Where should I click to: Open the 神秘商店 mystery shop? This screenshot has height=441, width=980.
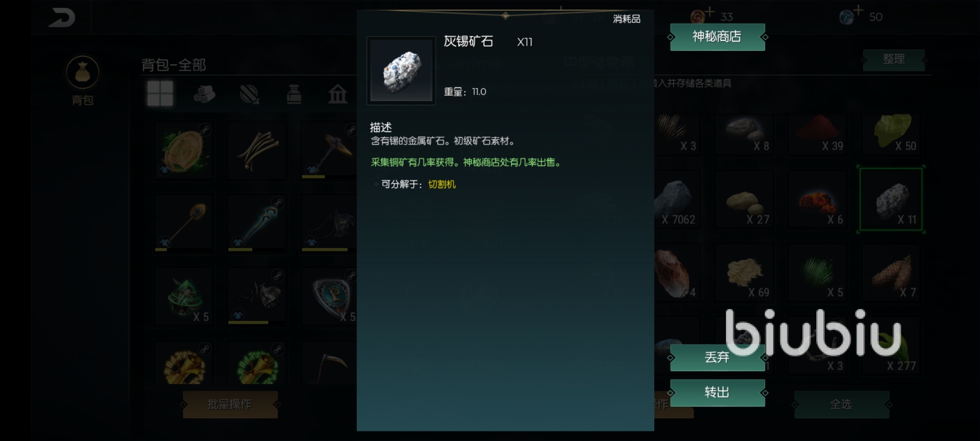click(x=717, y=37)
